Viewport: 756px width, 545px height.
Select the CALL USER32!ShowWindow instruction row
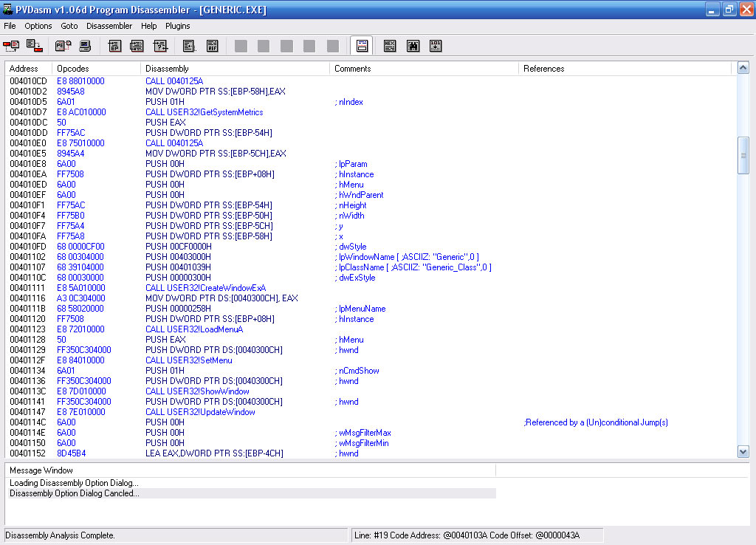click(x=197, y=391)
